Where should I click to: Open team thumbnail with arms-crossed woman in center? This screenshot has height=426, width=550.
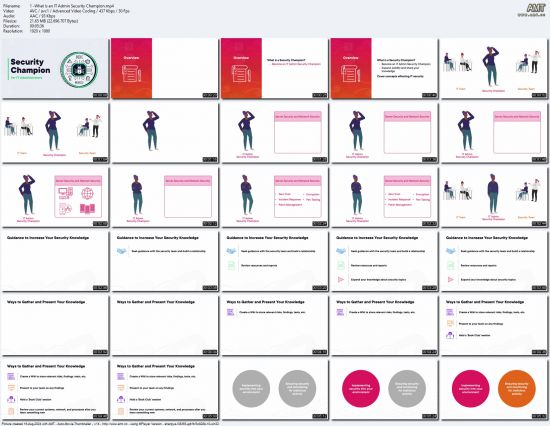494,197
